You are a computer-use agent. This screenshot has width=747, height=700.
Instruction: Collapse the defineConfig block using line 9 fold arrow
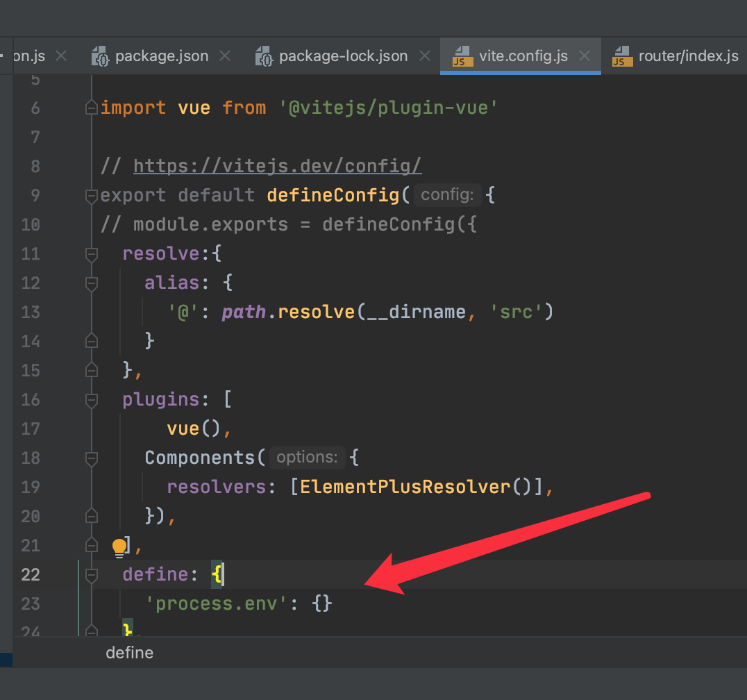click(x=91, y=196)
